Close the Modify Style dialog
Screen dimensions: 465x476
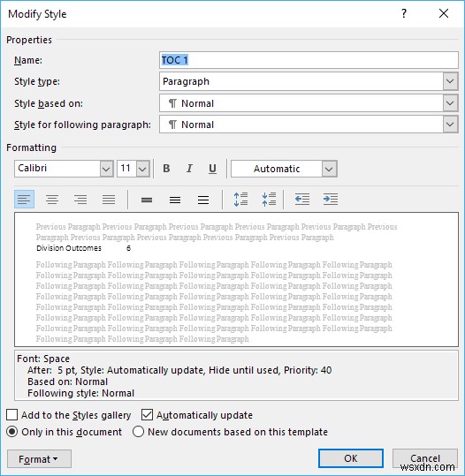pyautogui.click(x=444, y=13)
